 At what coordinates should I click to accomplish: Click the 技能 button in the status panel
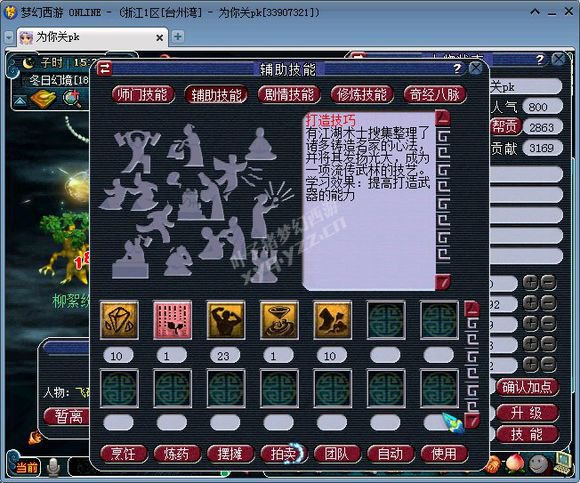527,435
